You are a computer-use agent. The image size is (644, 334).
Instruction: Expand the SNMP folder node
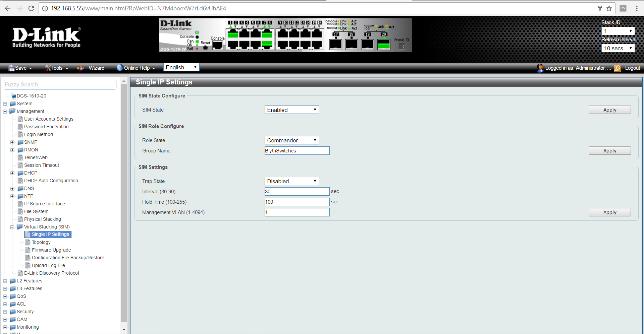click(x=12, y=142)
